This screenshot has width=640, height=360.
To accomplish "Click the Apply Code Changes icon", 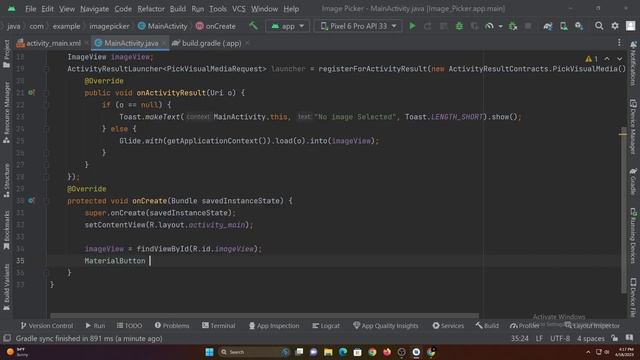I will tap(443, 26).
